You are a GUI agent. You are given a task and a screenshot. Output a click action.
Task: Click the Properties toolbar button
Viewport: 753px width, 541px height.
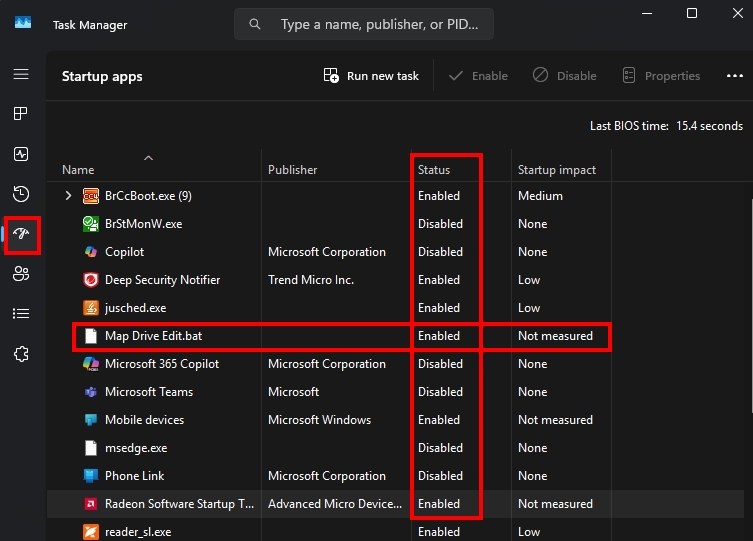coord(661,76)
